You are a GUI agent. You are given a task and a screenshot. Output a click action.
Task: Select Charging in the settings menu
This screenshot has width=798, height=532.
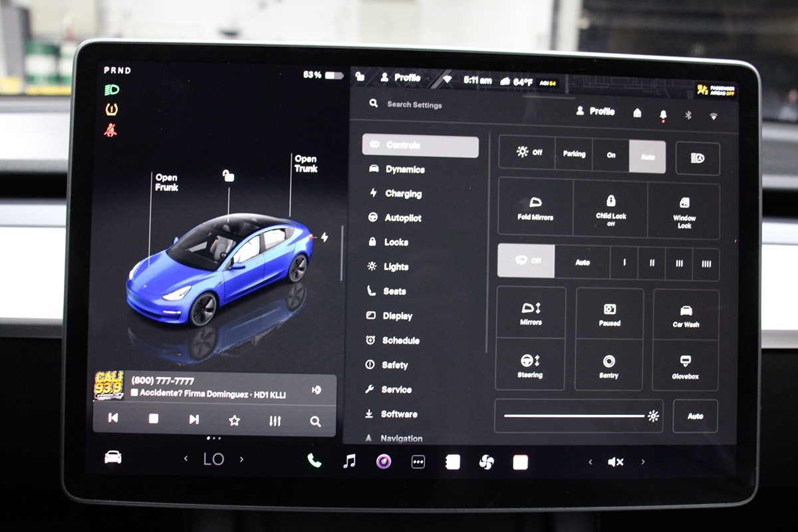[x=402, y=194]
